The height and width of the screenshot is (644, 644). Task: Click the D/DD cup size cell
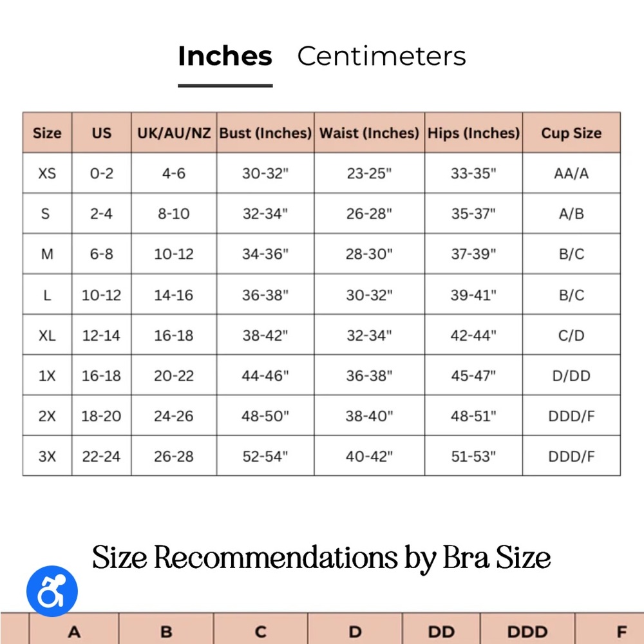click(571, 376)
